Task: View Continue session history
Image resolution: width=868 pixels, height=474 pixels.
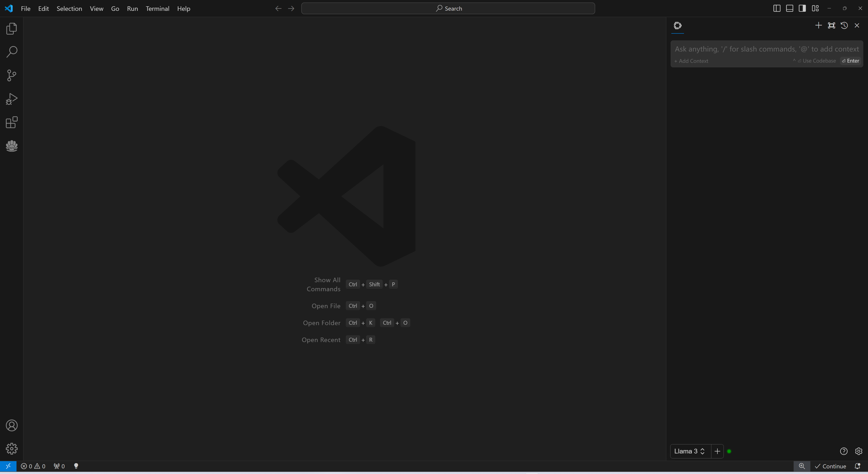Action: click(x=844, y=26)
